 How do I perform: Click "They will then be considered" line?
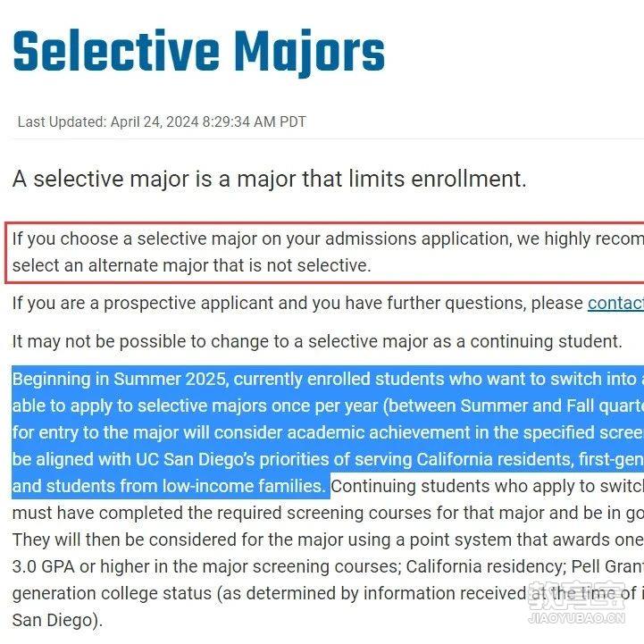tap(328, 539)
